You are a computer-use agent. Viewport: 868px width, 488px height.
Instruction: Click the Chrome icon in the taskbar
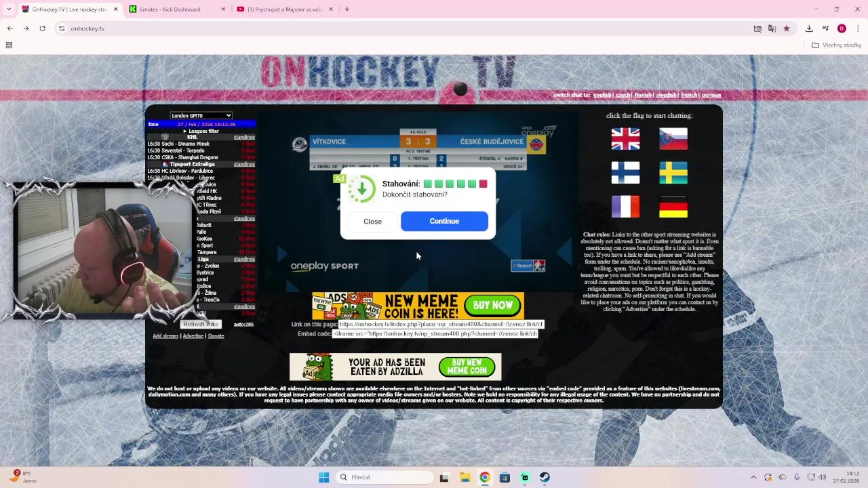(x=485, y=477)
